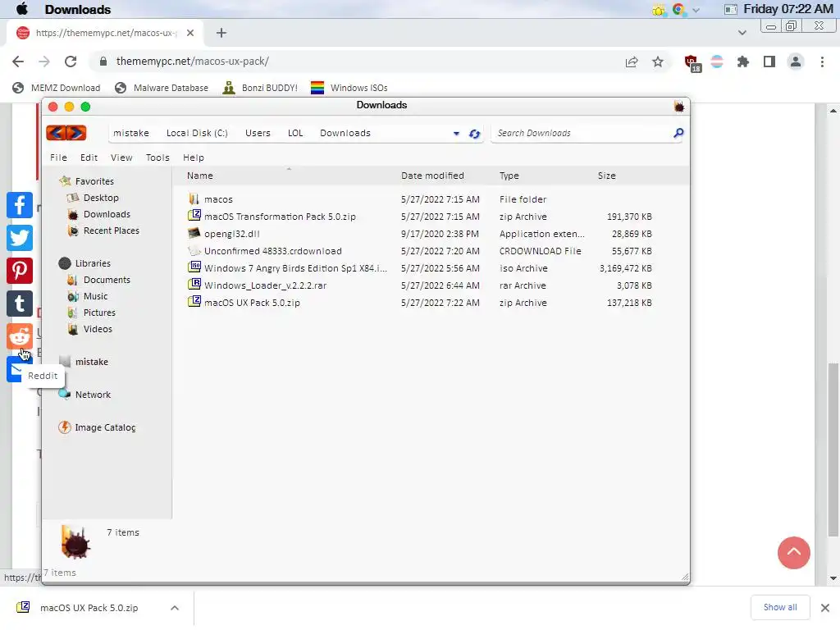Select Recent Places in sidebar

(x=111, y=231)
